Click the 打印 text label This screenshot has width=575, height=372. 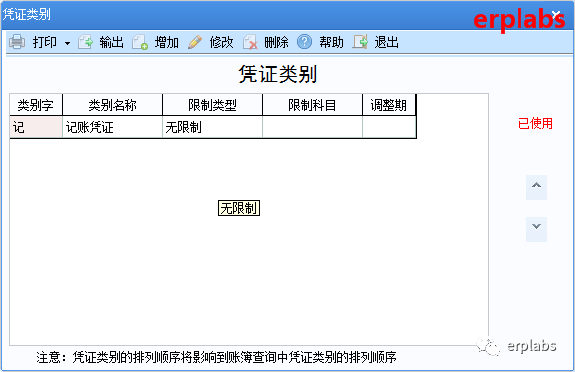click(x=45, y=42)
